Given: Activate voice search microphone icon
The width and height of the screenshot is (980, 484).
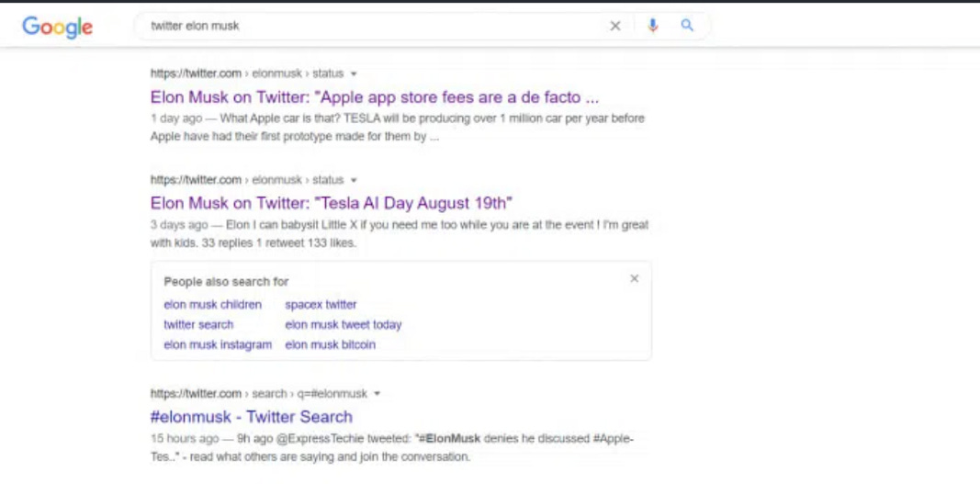Looking at the screenshot, I should (x=652, y=26).
